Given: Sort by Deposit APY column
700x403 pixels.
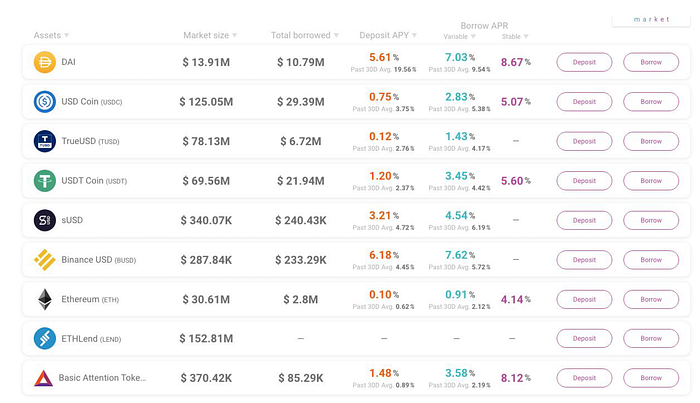Looking at the screenshot, I should pos(388,35).
